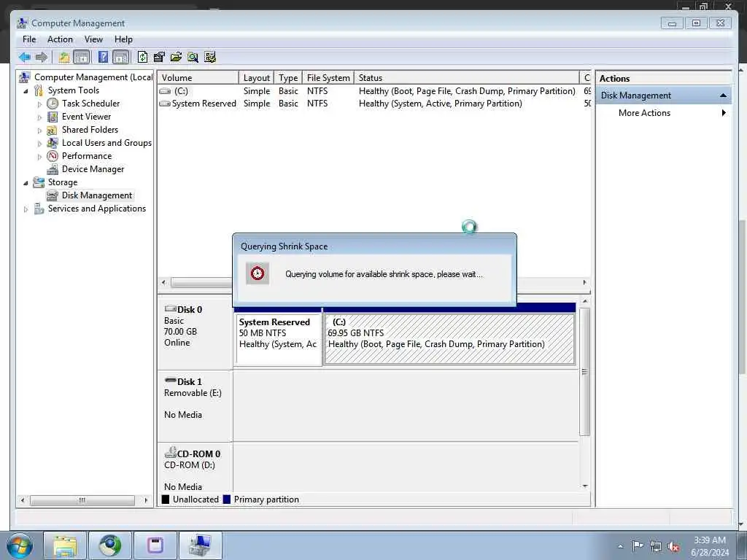Click the Computer Management taskbar icon

click(x=200, y=545)
